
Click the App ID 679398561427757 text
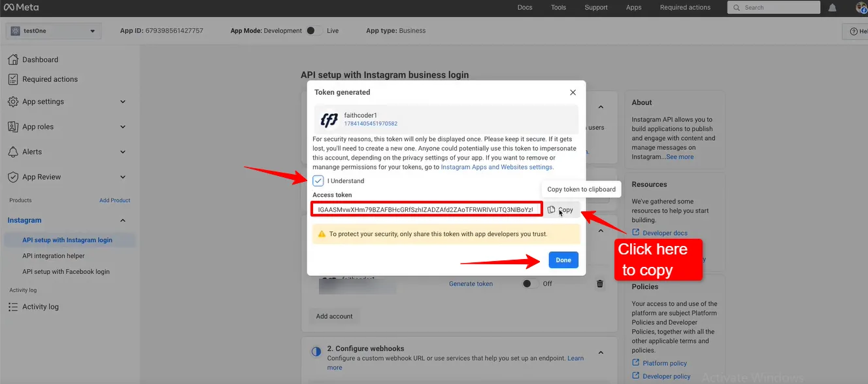tap(161, 31)
